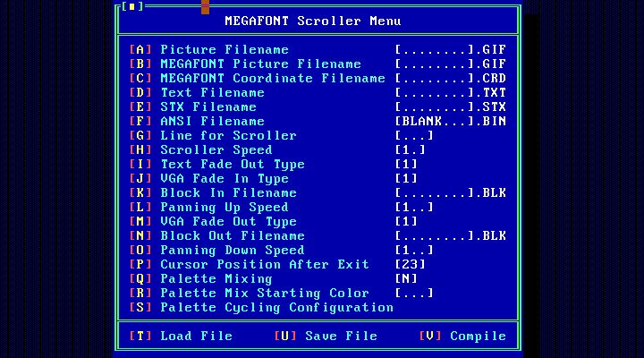
Task: Pick [K] Block In Filename entry
Action: point(213,192)
